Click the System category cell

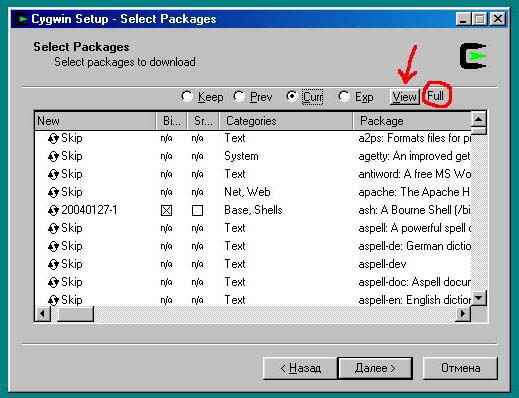point(241,156)
